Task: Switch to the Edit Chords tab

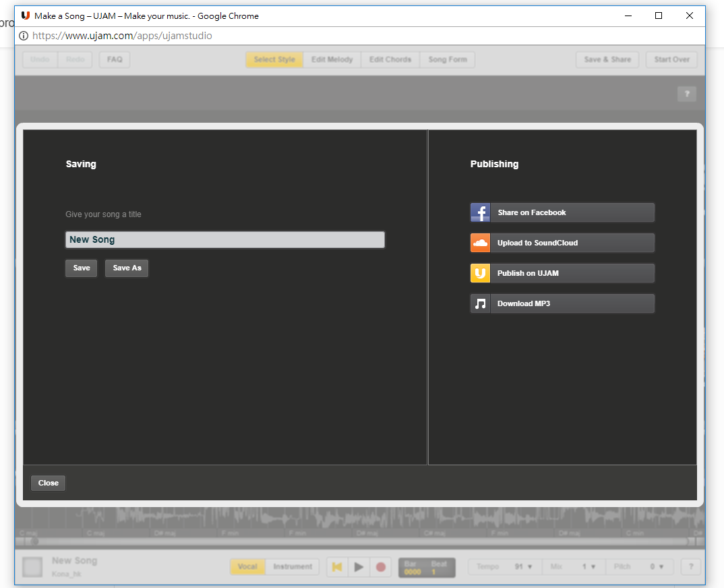Action: point(390,59)
